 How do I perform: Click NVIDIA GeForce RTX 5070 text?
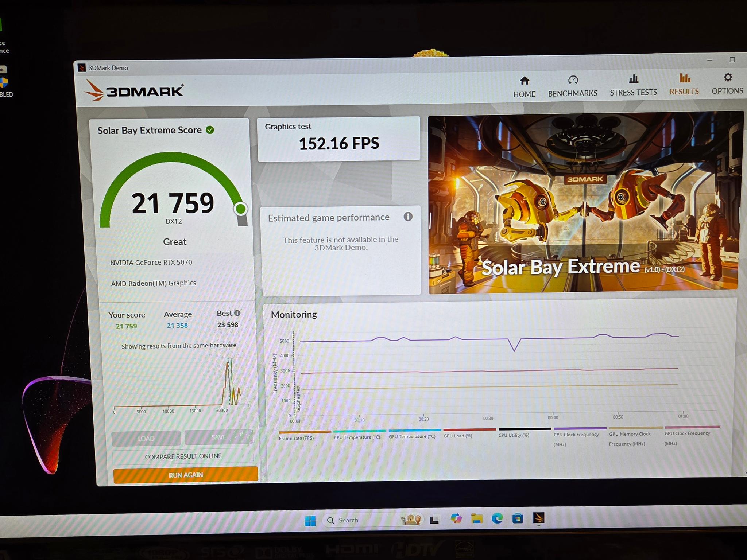pyautogui.click(x=151, y=262)
